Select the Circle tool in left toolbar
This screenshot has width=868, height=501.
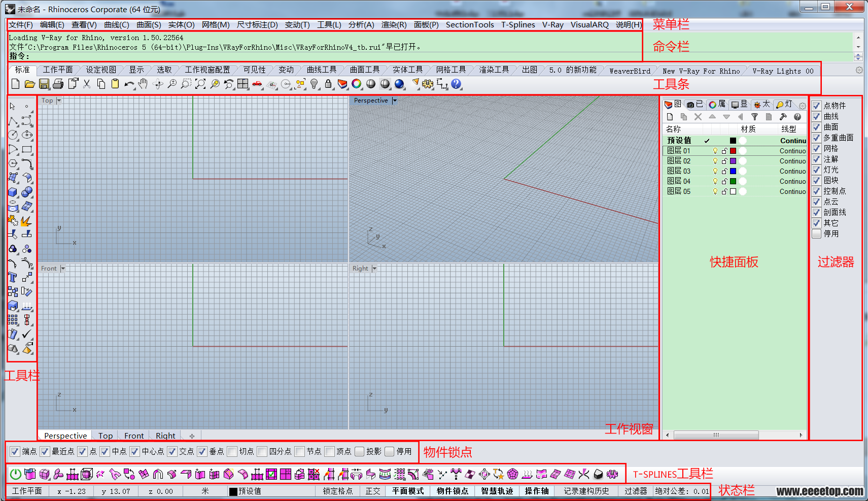click(13, 135)
